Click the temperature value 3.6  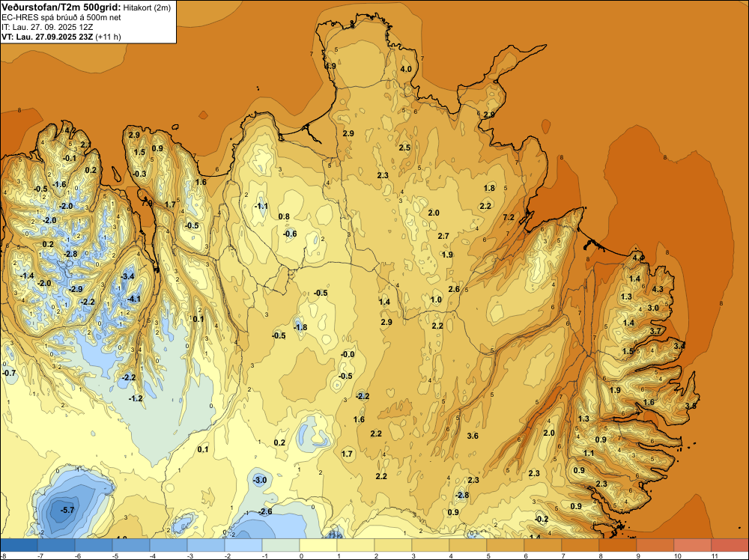[x=473, y=436]
